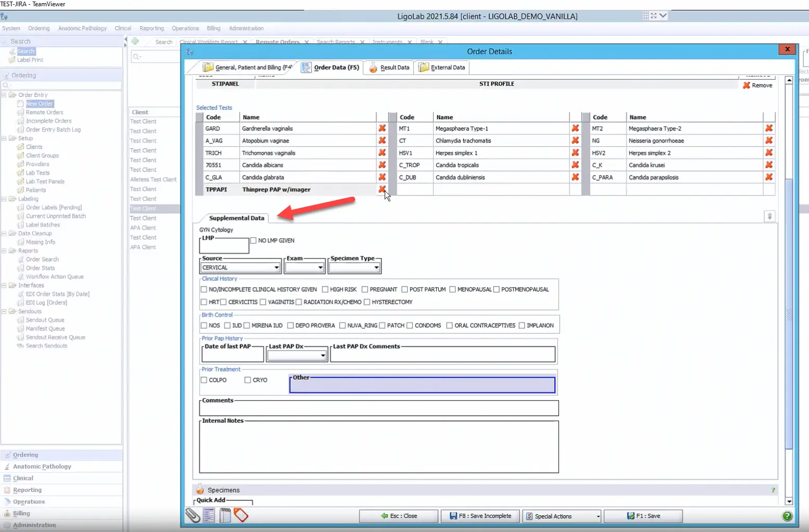This screenshot has width=809, height=532.
Task: Check the ORAL CONTRACEPTIVES checkbox
Action: click(x=450, y=325)
